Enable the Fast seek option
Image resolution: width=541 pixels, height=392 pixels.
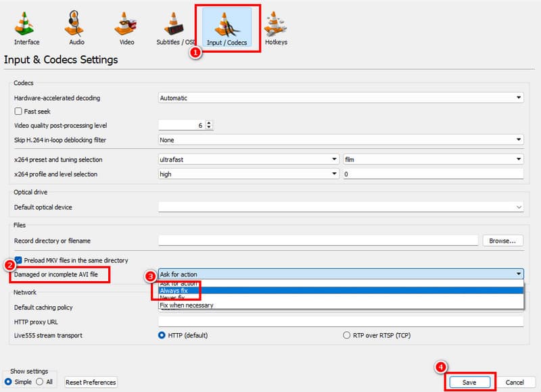coord(17,111)
